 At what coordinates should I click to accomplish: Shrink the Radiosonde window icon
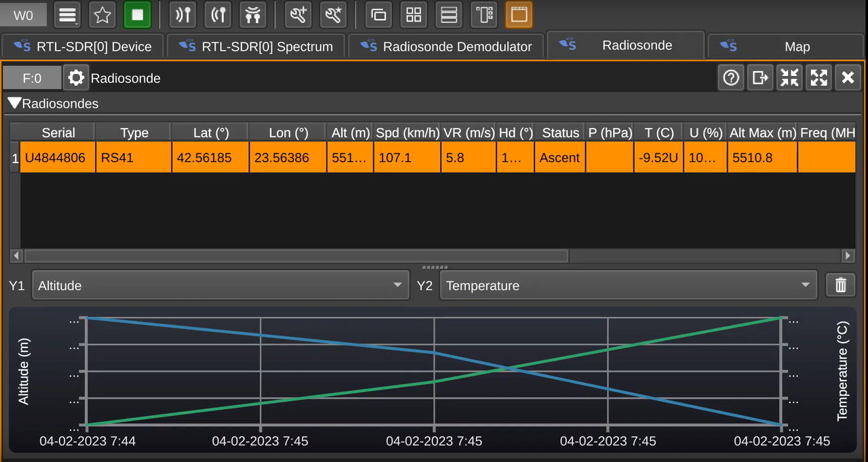pyautogui.click(x=789, y=78)
